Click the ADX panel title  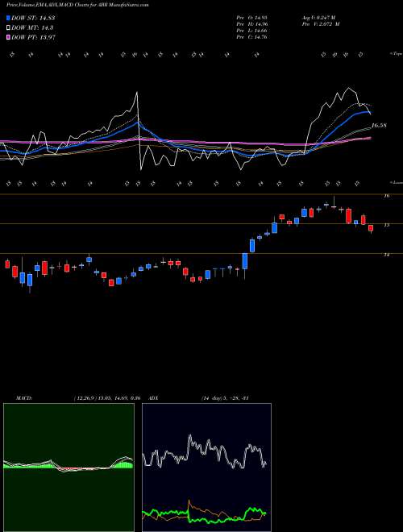tap(154, 398)
